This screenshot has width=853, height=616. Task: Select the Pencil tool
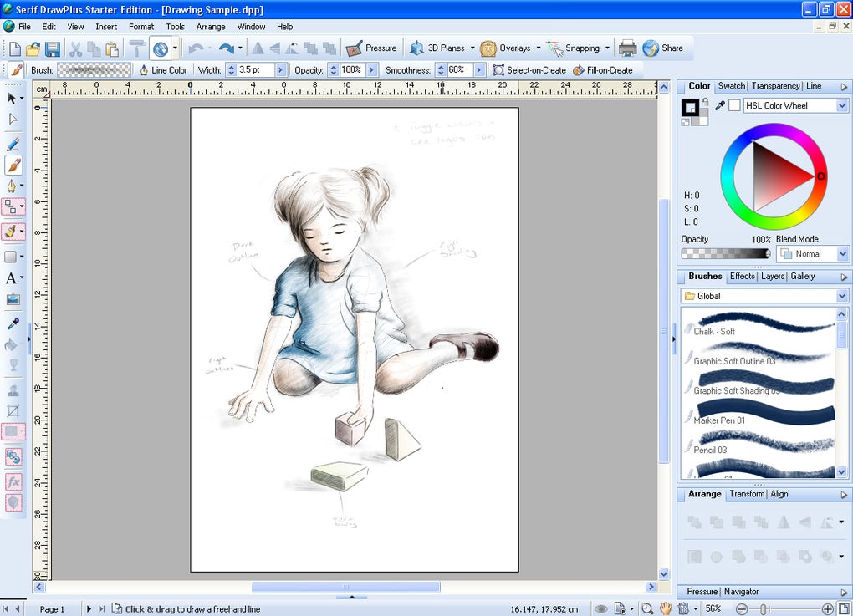13,144
